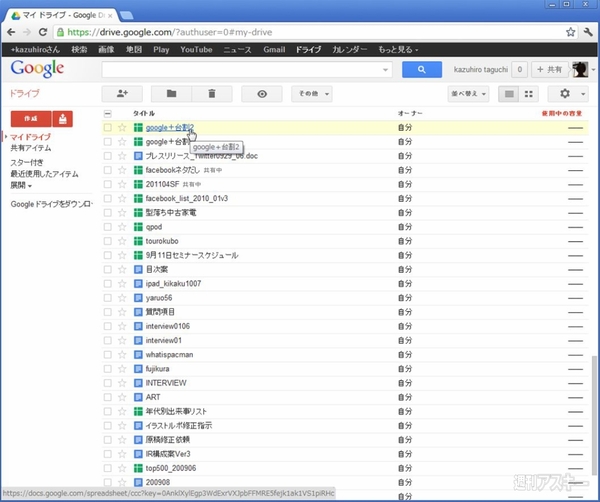This screenshot has height=502, width=600.
Task: Open 画像 in the Google bar
Action: pyautogui.click(x=106, y=50)
